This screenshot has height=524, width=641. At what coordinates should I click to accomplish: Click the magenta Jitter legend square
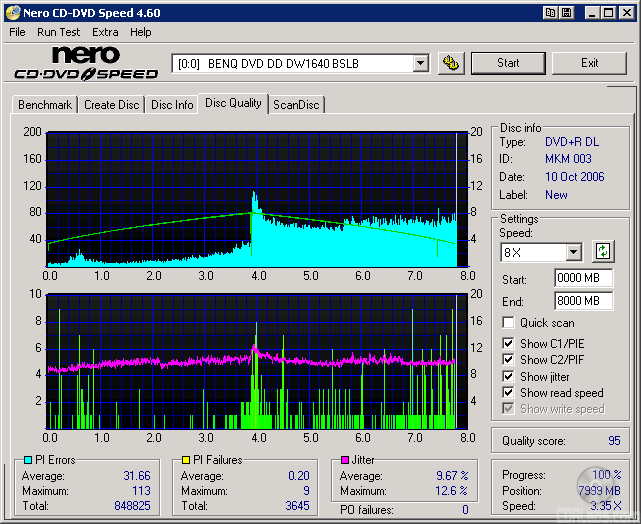coord(345,460)
